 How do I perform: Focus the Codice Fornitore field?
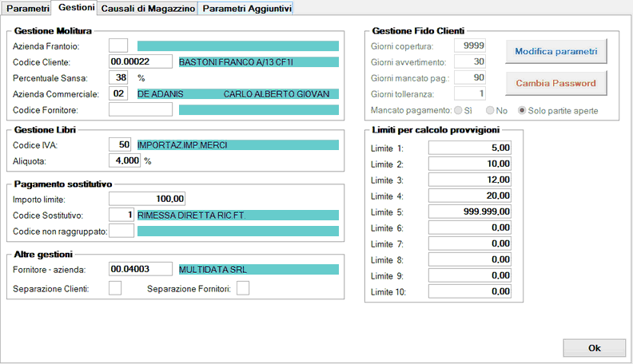click(141, 109)
